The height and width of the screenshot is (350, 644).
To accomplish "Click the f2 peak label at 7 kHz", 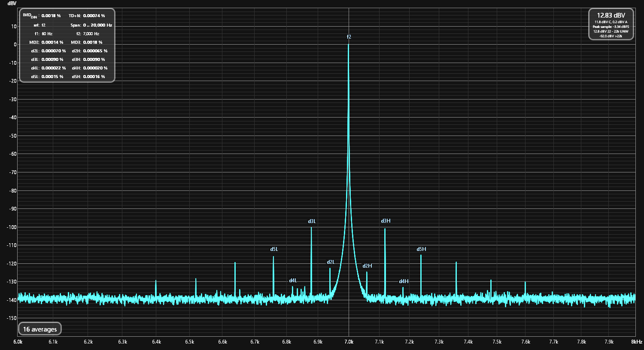I will 349,37.
